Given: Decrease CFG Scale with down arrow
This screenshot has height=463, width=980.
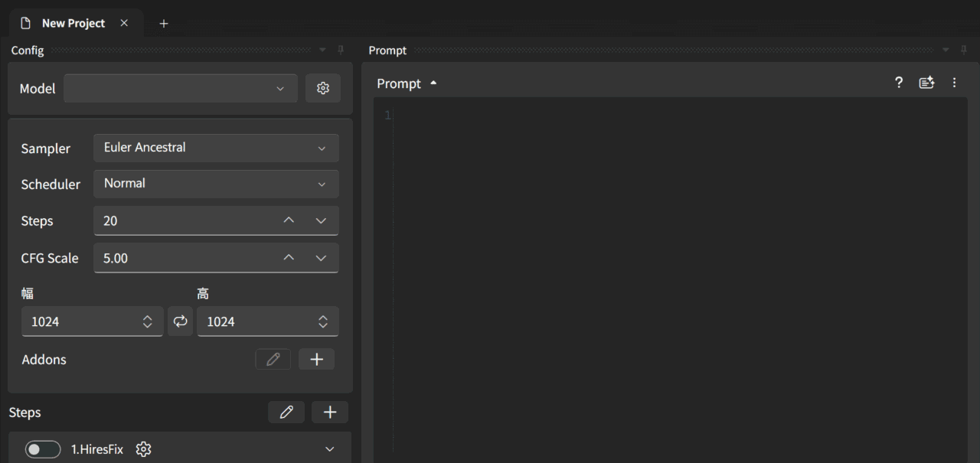Looking at the screenshot, I should tap(321, 258).
